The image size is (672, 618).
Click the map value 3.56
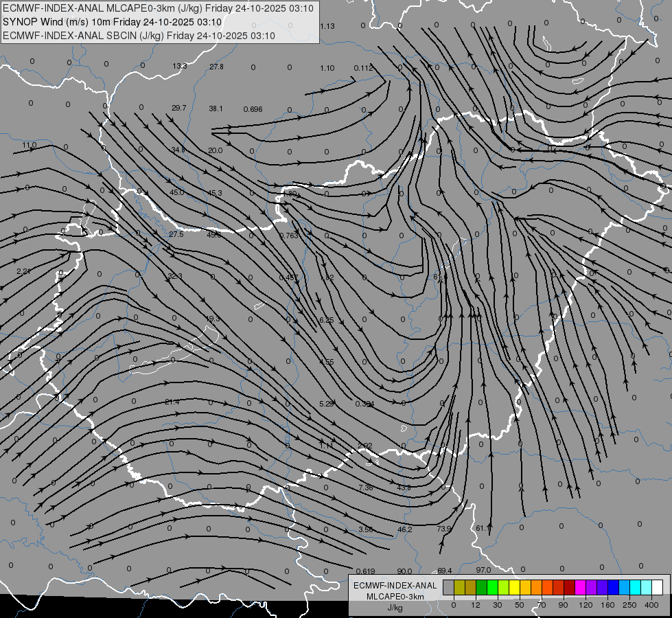pyautogui.click(x=365, y=529)
